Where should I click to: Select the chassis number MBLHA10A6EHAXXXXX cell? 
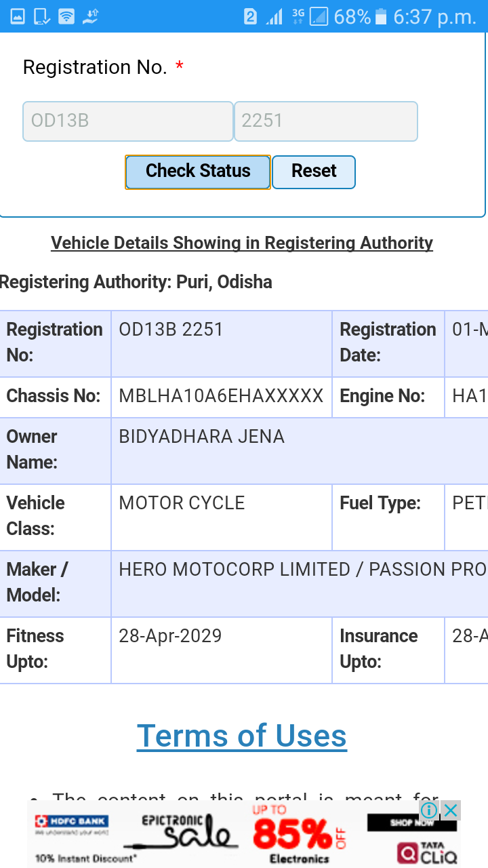point(222,397)
